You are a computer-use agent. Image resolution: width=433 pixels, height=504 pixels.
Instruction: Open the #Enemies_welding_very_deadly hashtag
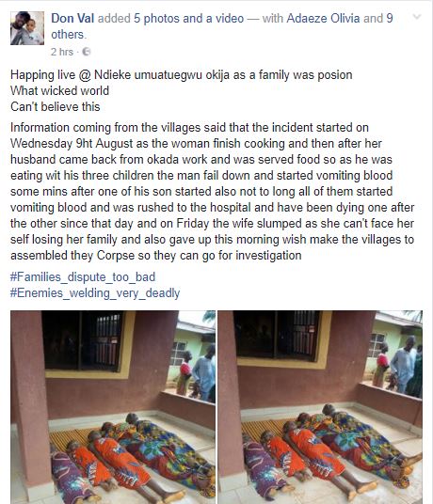point(95,293)
